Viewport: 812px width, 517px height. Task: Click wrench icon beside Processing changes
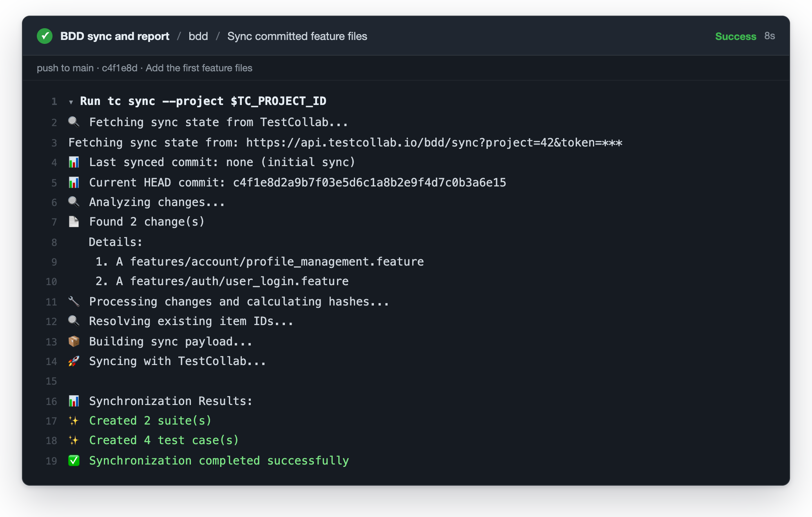[74, 301]
